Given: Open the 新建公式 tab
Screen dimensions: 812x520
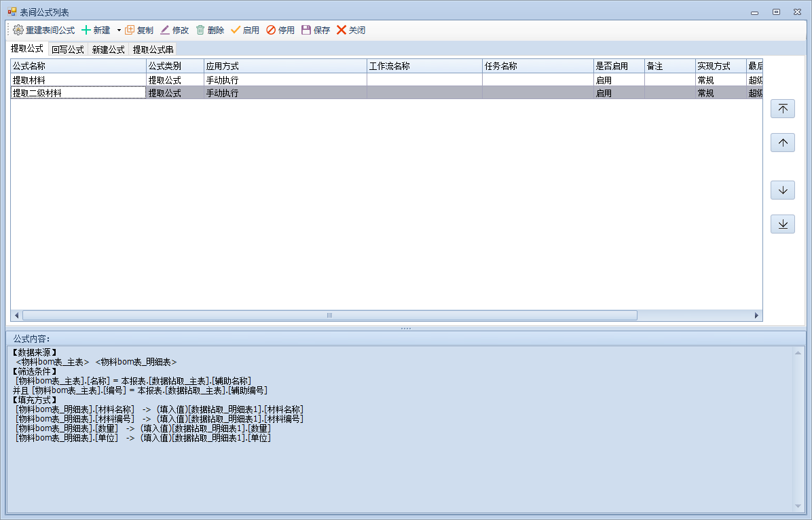Looking at the screenshot, I should point(109,50).
